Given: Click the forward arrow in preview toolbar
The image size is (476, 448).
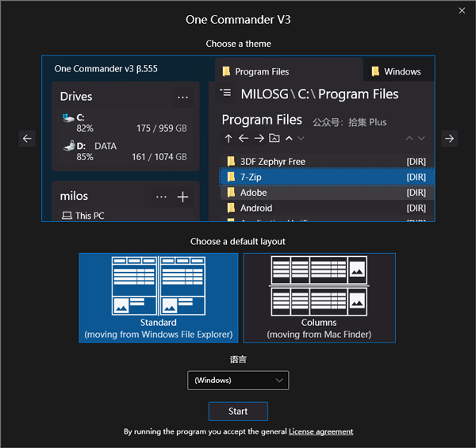Looking at the screenshot, I should click(259, 139).
